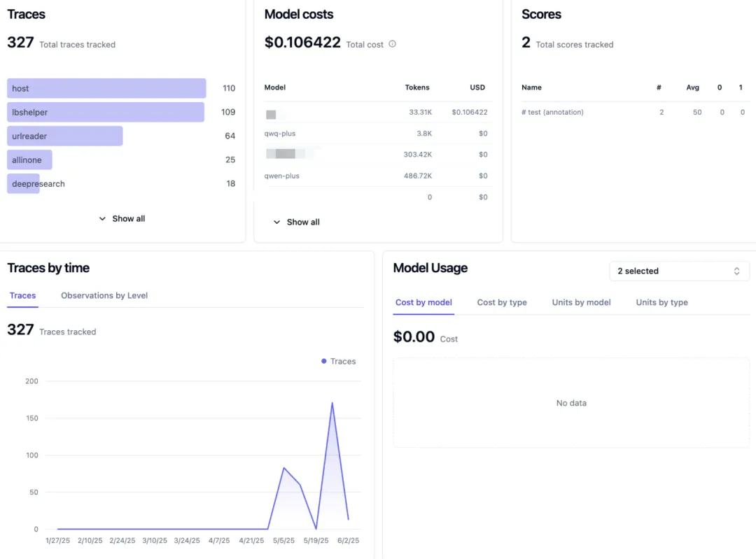The height and width of the screenshot is (559, 756).
Task: Select the Traces tab
Action: 22,295
